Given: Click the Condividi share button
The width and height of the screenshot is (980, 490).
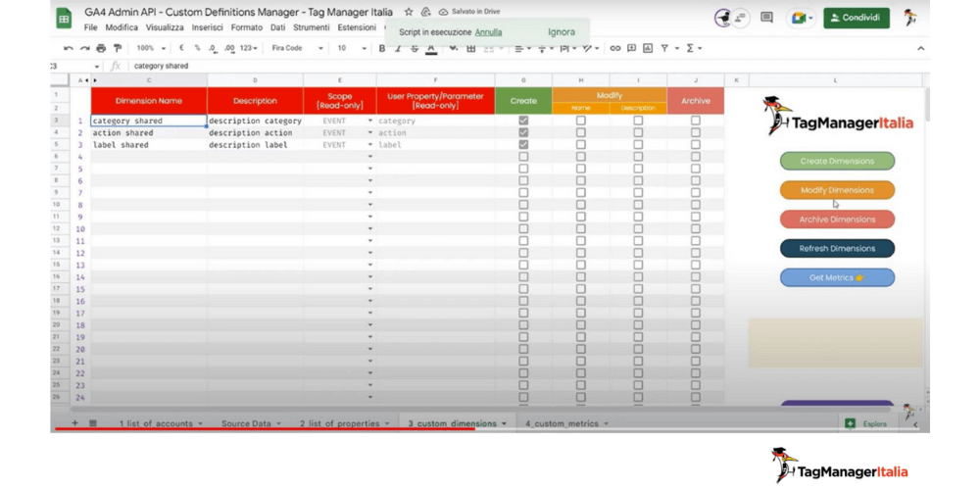Looking at the screenshot, I should pyautogui.click(x=857, y=18).
